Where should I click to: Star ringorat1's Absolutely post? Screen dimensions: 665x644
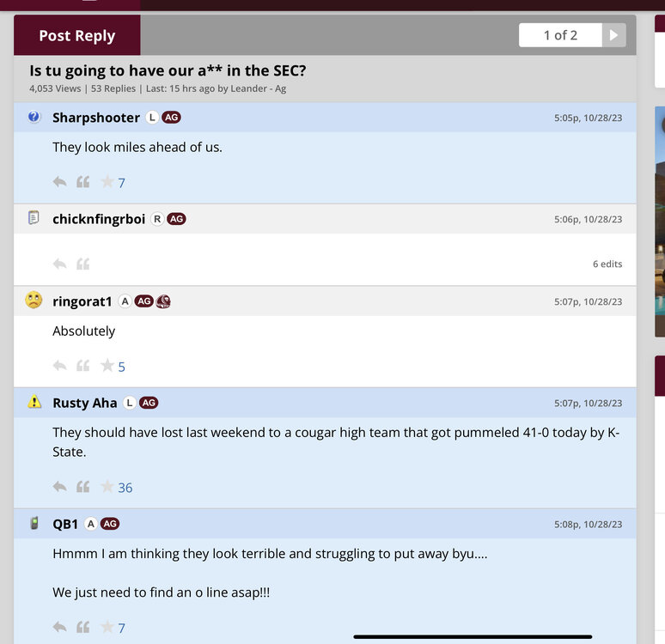[107, 366]
